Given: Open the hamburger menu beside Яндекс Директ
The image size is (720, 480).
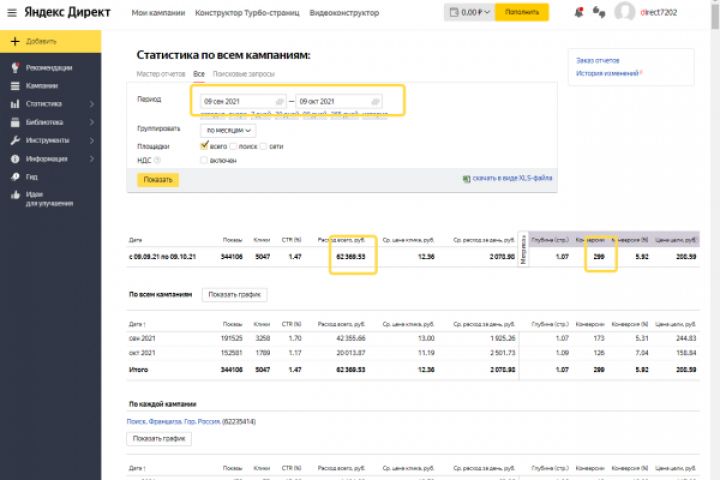Looking at the screenshot, I should point(10,13).
